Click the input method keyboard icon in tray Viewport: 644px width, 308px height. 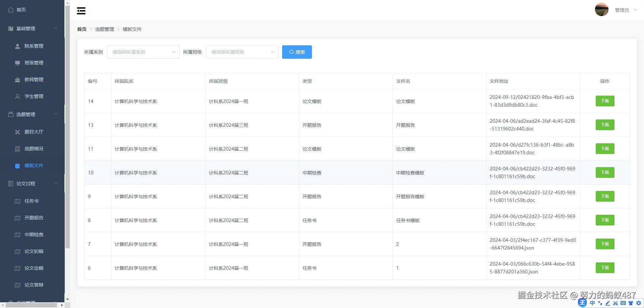tap(623, 303)
